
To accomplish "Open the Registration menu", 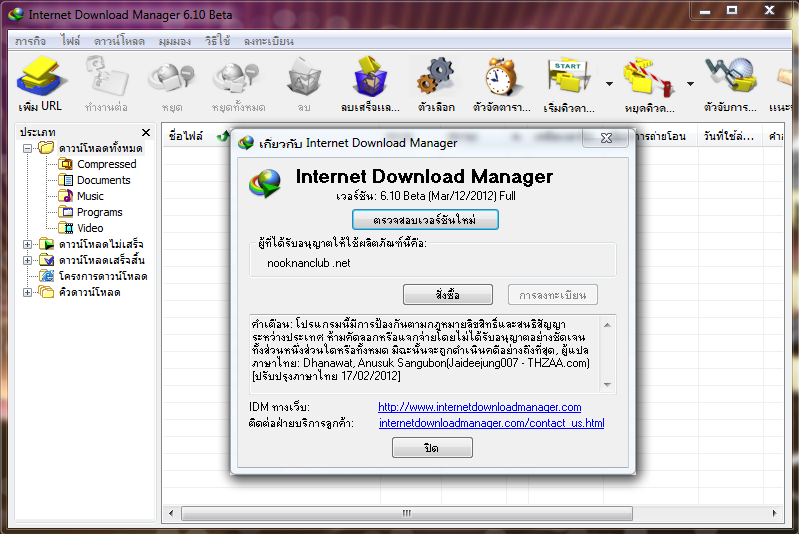I will [x=269, y=41].
